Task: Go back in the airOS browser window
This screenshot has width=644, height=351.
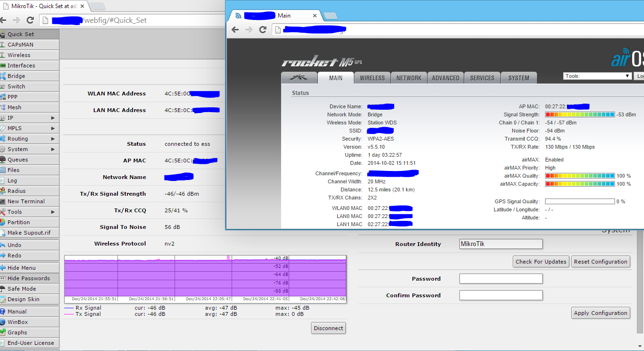Action: tap(235, 30)
